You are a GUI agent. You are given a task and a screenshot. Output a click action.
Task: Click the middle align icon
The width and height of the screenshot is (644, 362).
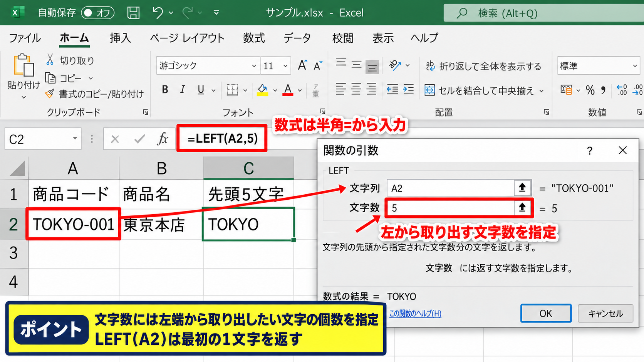coord(357,65)
